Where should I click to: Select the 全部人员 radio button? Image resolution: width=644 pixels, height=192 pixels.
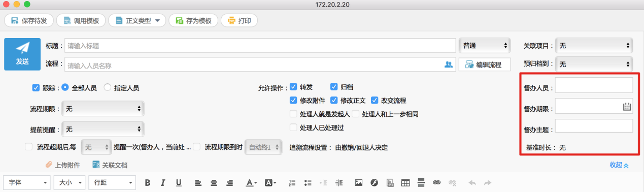(x=65, y=87)
